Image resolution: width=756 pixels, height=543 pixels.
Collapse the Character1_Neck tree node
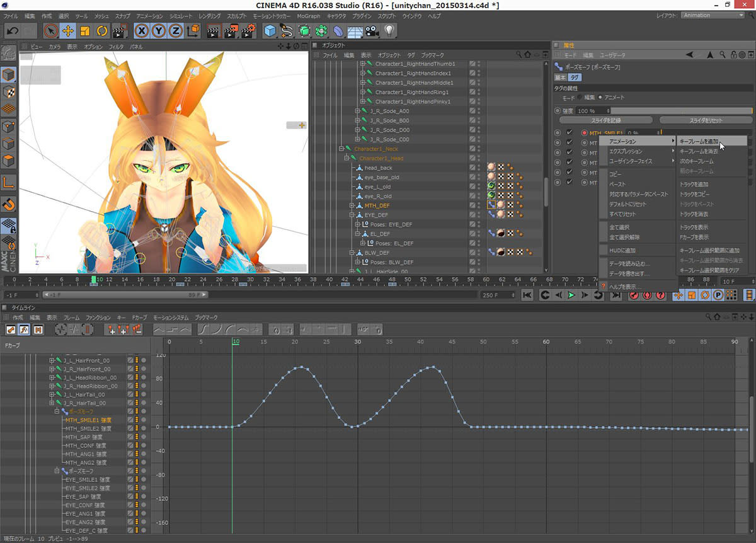(341, 149)
